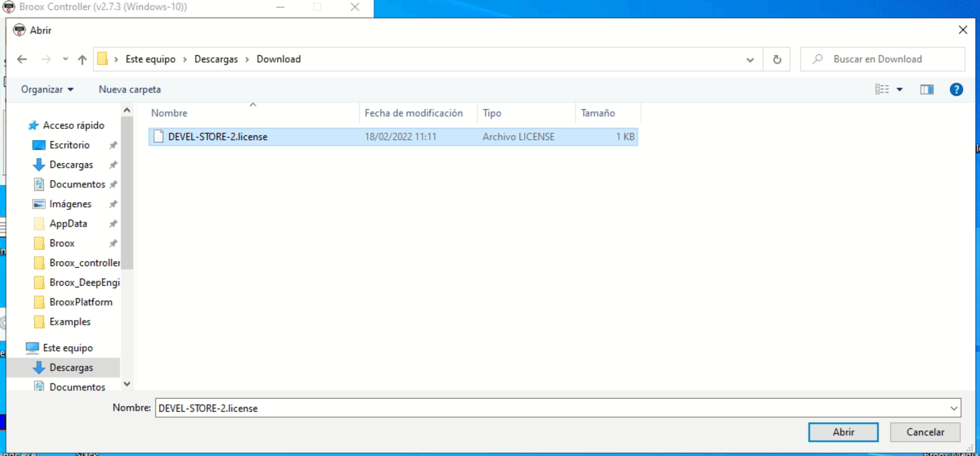Expand chevron after Descargas breadcrumb
The width and height of the screenshot is (980, 456).
coord(247,59)
